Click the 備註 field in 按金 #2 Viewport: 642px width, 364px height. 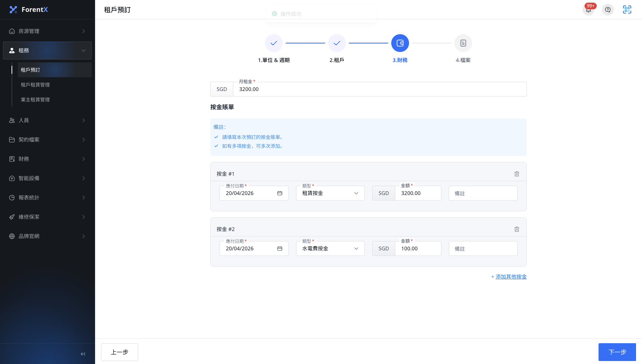coord(483,248)
